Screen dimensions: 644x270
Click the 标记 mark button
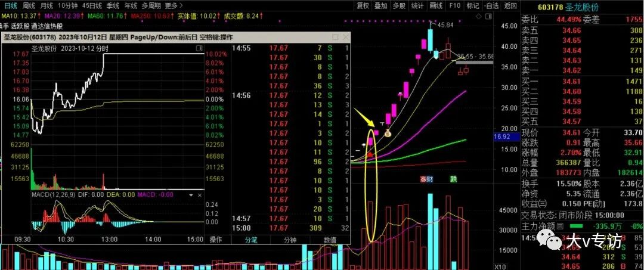473,5
